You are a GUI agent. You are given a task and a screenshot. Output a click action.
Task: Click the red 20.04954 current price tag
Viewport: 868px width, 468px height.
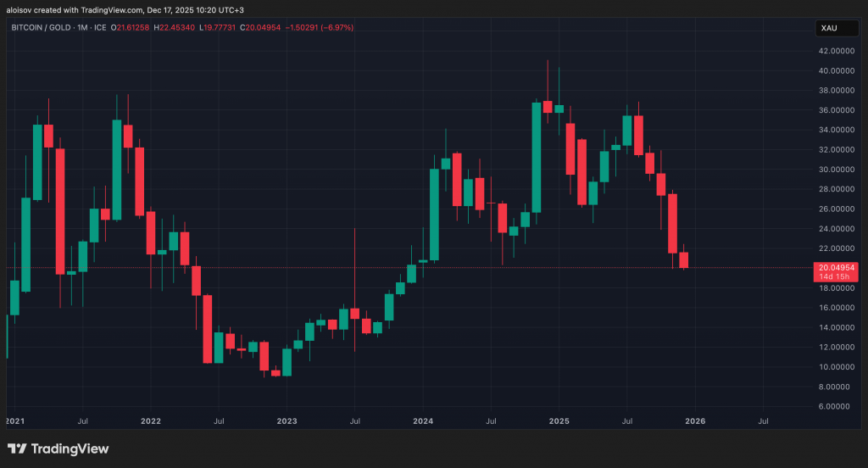[x=835, y=267]
